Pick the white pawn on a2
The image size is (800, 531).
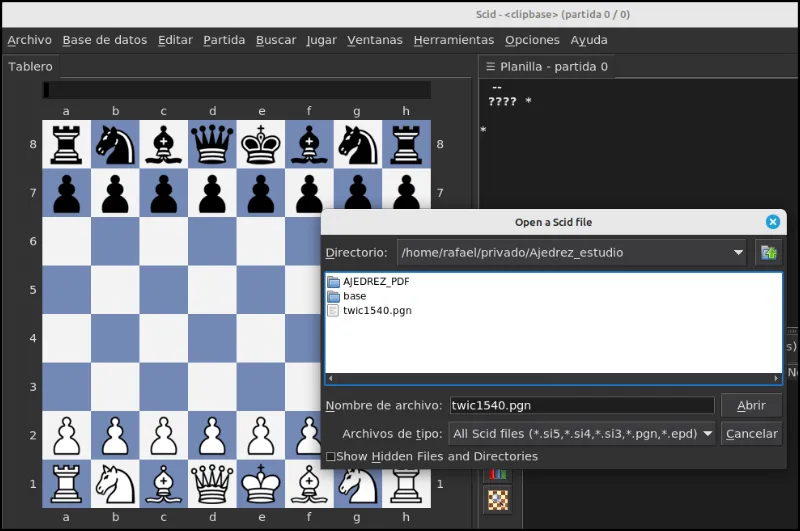coord(66,436)
